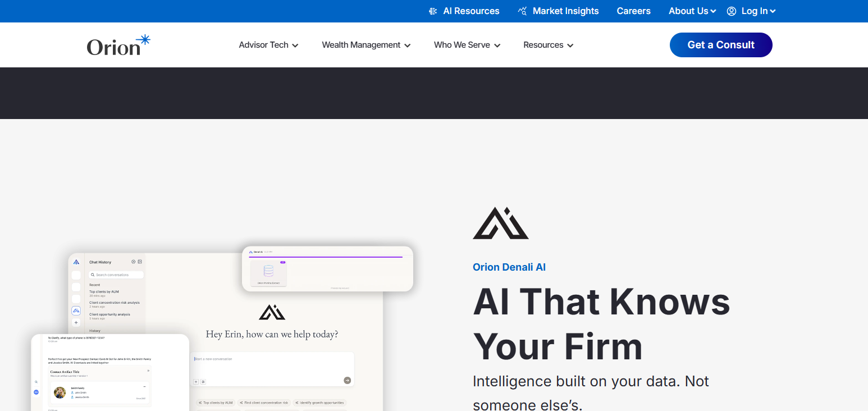Click the AI That Knows Your Firm heading
Image resolution: width=868 pixels, height=411 pixels.
coord(601,324)
